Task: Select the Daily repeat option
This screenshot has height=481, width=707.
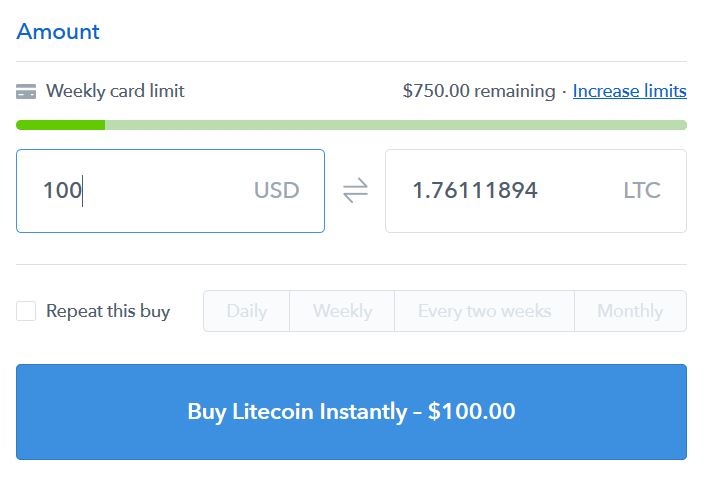Action: pyautogui.click(x=247, y=311)
